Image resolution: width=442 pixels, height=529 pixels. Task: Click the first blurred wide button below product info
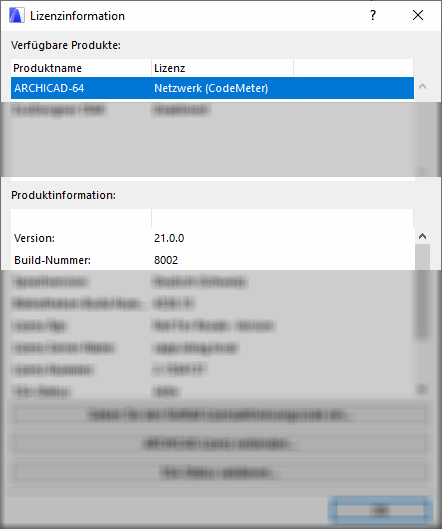tap(219, 415)
